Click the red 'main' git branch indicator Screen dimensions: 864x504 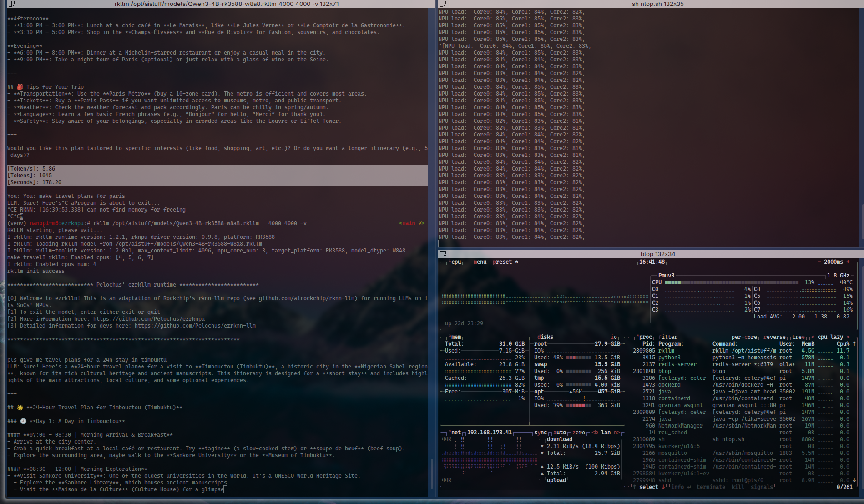click(409, 223)
